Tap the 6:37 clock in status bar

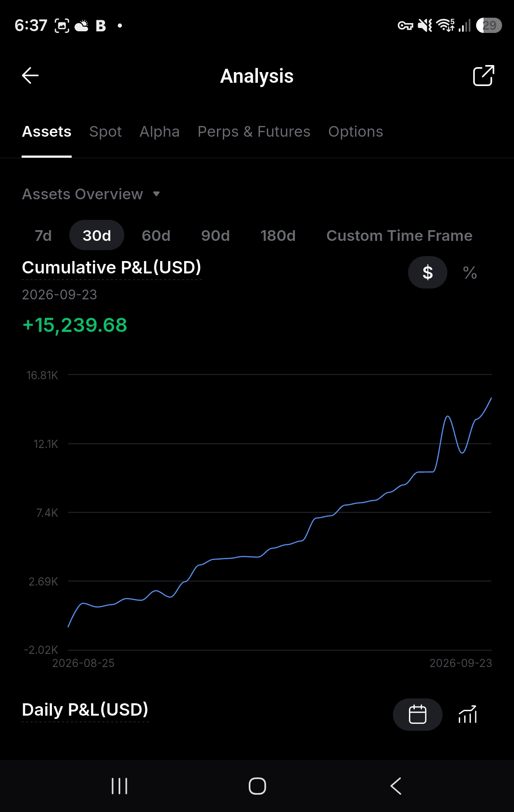(31, 26)
